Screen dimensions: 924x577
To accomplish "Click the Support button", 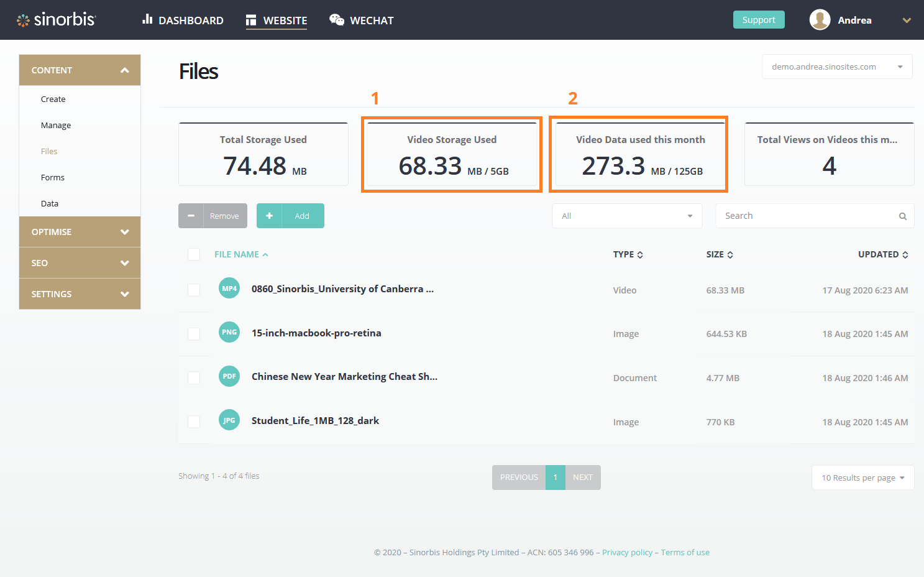I will (x=758, y=20).
